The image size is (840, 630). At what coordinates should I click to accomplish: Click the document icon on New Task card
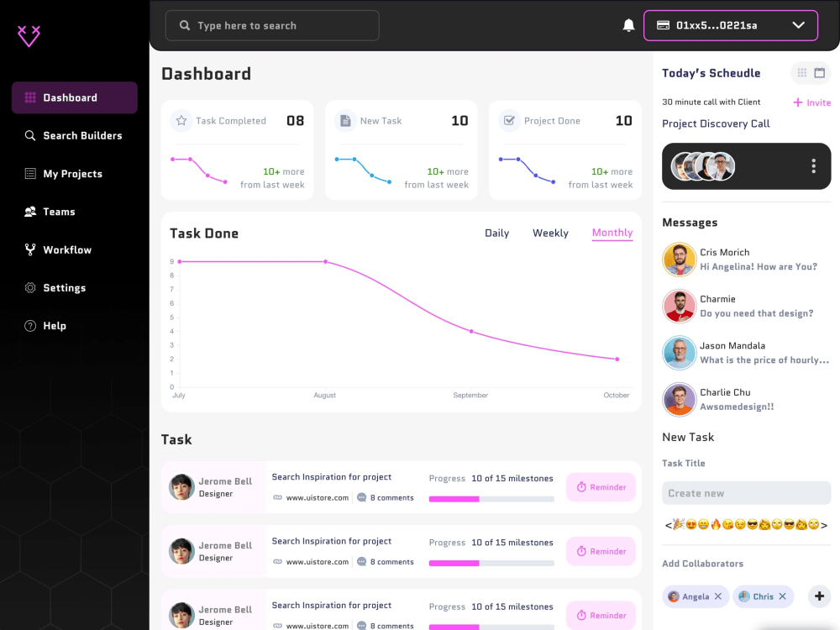click(345, 120)
